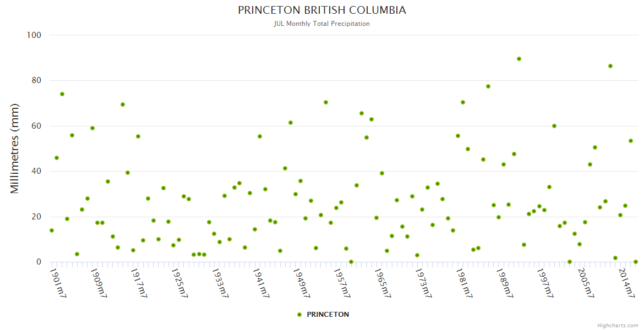
Task: Click the JUL Monthly Total Precipitation subtitle
Action: [x=322, y=24]
